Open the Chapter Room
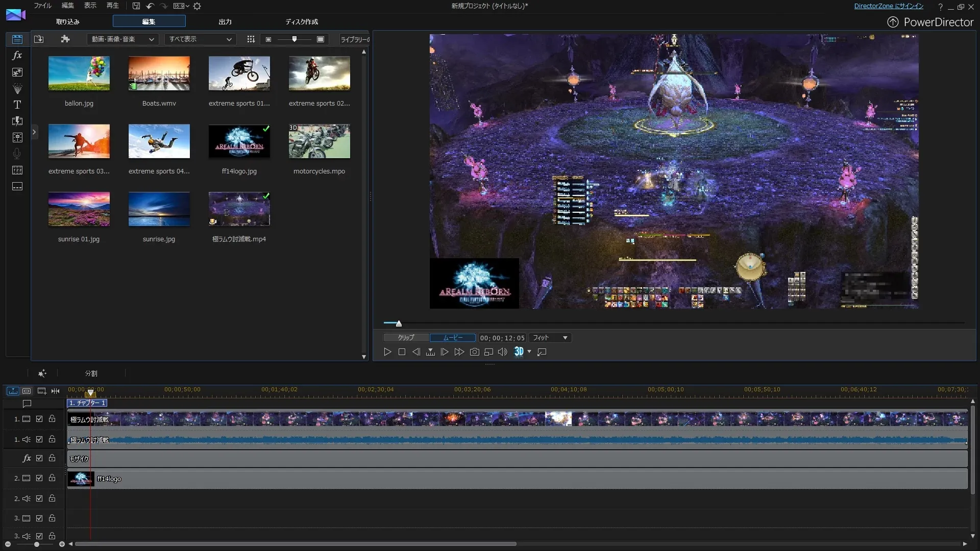The width and height of the screenshot is (980, 551). click(x=17, y=170)
